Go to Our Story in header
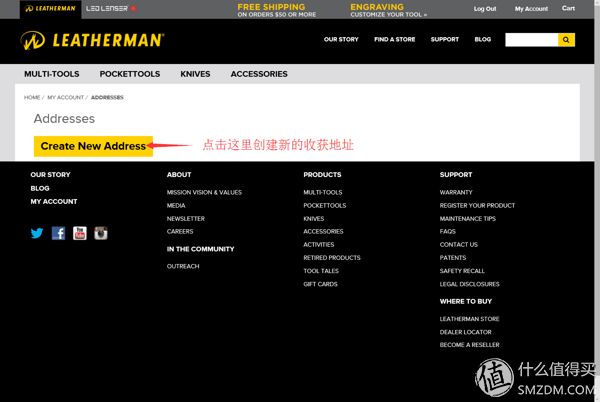 tap(341, 39)
